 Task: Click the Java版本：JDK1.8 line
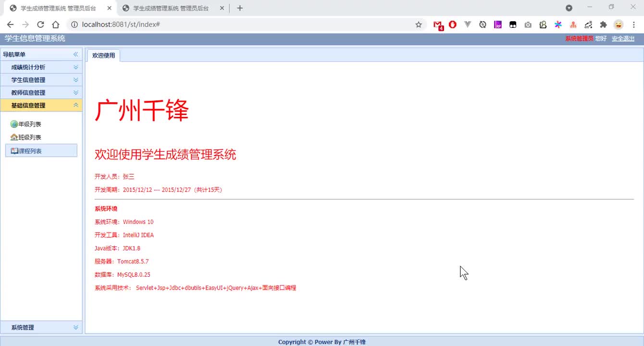(x=117, y=248)
